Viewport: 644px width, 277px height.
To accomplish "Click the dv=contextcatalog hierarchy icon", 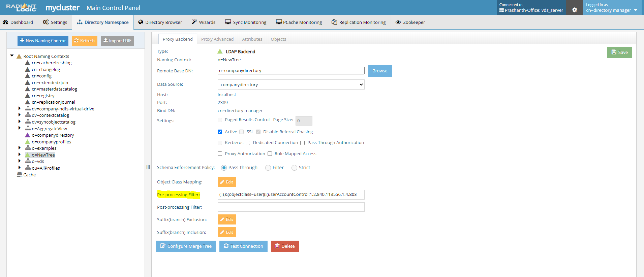I will pyautogui.click(x=28, y=115).
